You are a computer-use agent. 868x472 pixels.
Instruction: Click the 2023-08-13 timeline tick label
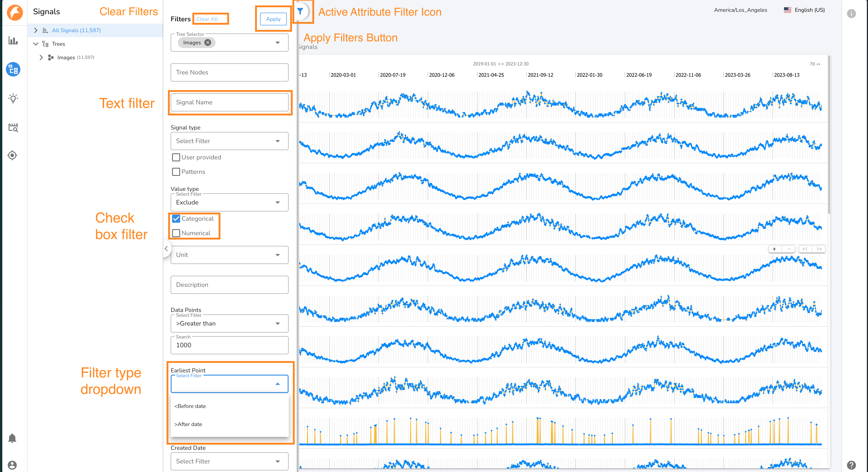click(787, 75)
